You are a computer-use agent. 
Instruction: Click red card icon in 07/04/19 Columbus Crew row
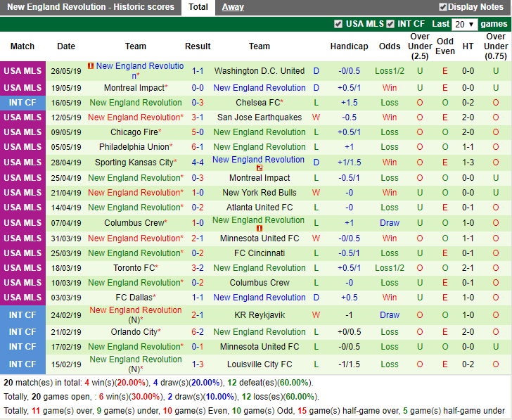click(260, 229)
